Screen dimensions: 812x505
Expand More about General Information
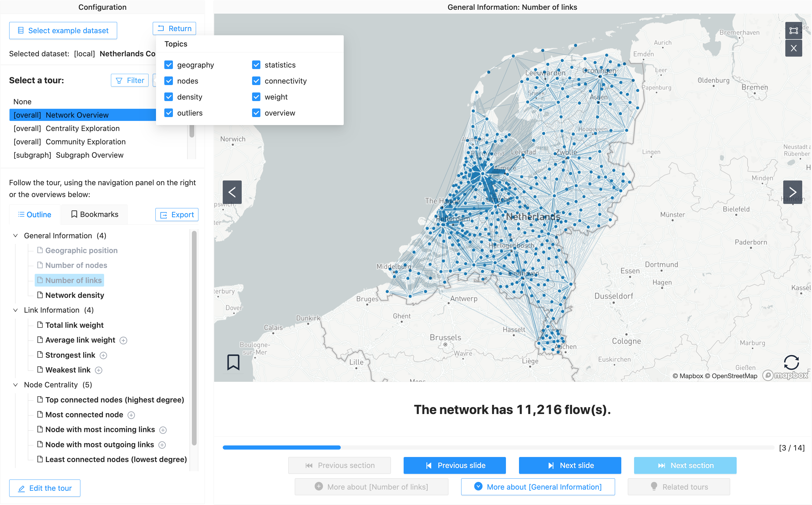[x=538, y=487]
